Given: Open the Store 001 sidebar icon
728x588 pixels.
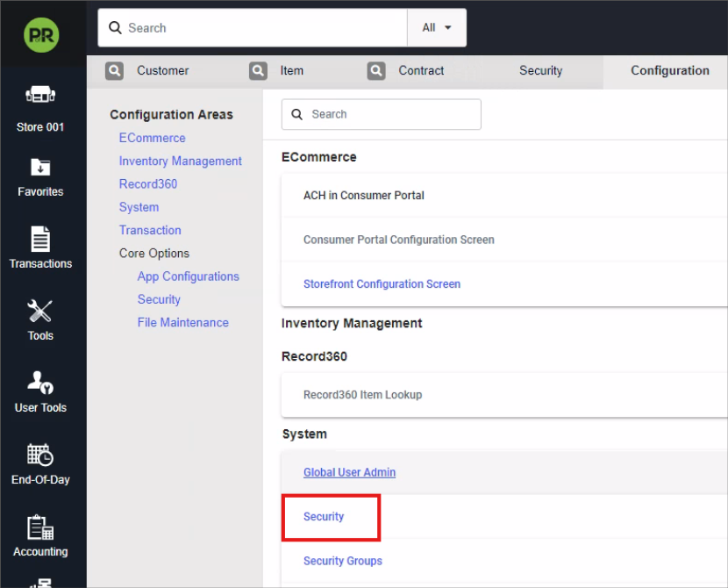Looking at the screenshot, I should pos(40,95).
